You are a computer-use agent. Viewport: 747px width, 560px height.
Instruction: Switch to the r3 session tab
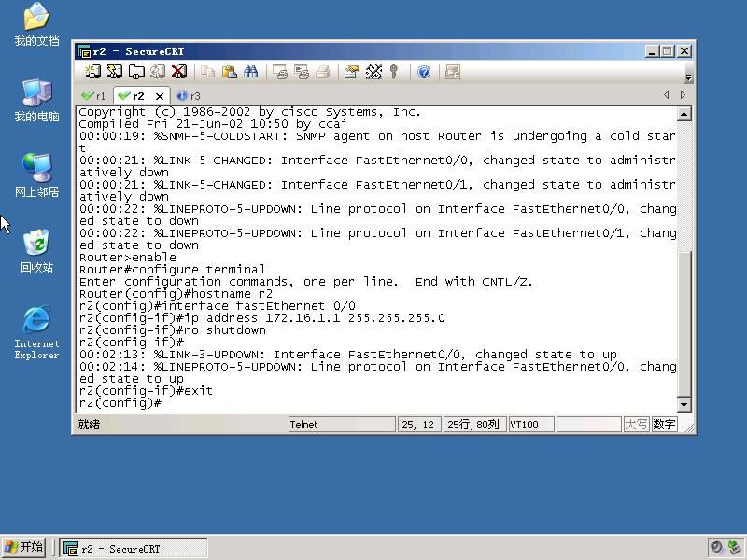click(190, 96)
